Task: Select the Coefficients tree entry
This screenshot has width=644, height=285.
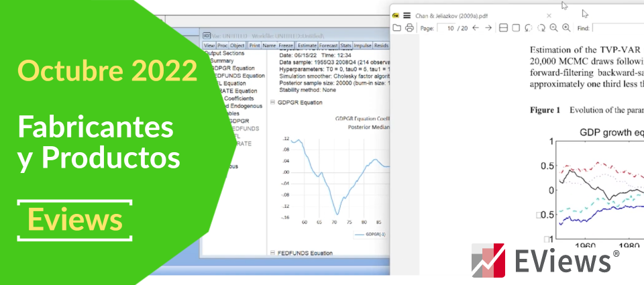Action: pos(239,99)
